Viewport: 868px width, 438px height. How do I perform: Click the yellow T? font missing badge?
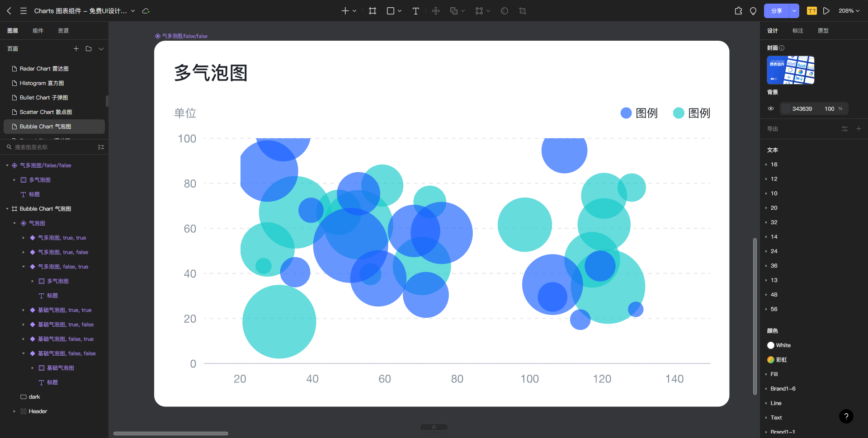[812, 11]
